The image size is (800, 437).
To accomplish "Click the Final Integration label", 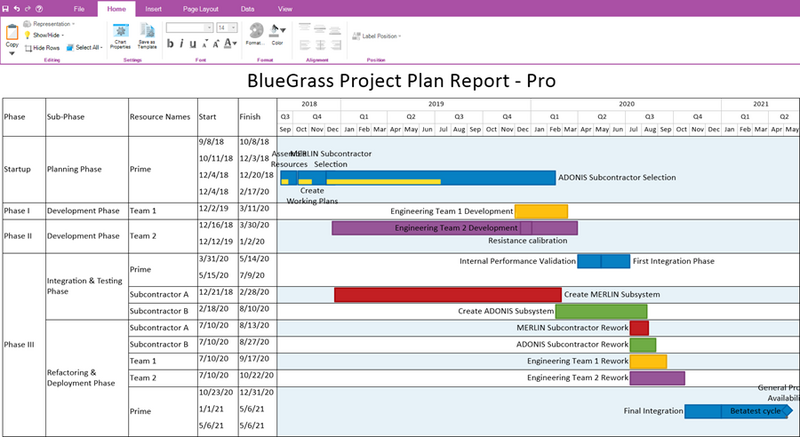I will click(x=653, y=411).
